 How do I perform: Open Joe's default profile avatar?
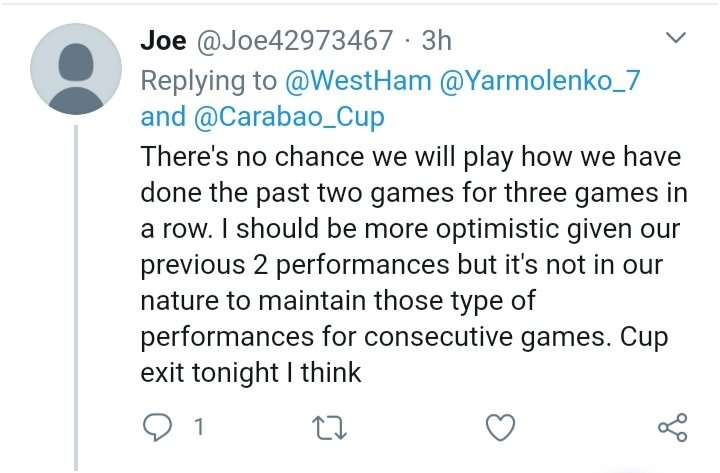pos(76,69)
